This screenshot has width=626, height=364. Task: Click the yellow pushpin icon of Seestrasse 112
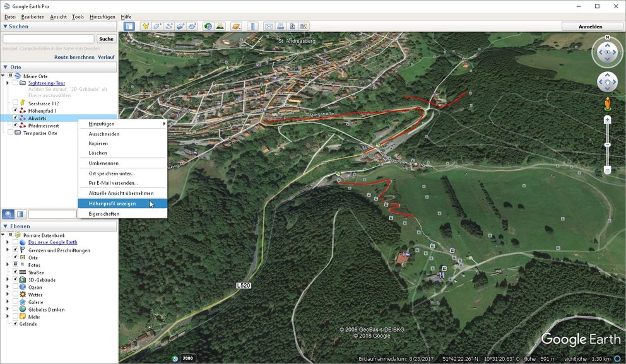(23, 103)
